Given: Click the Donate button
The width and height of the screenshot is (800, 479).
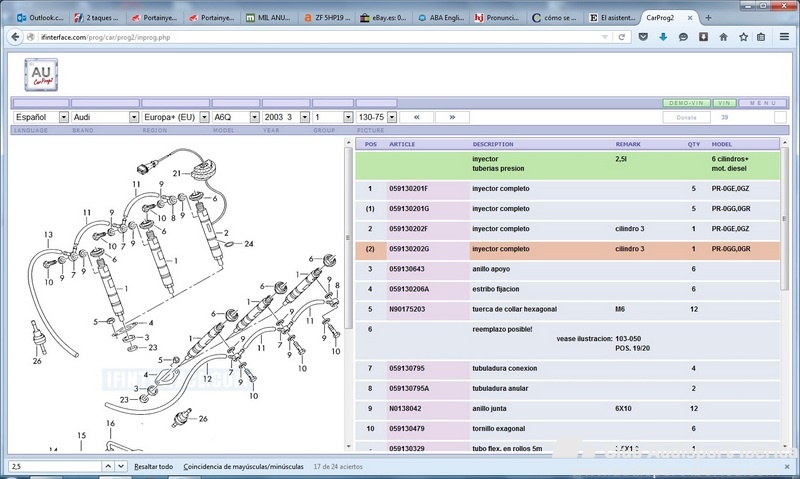Looking at the screenshot, I should click(x=686, y=117).
